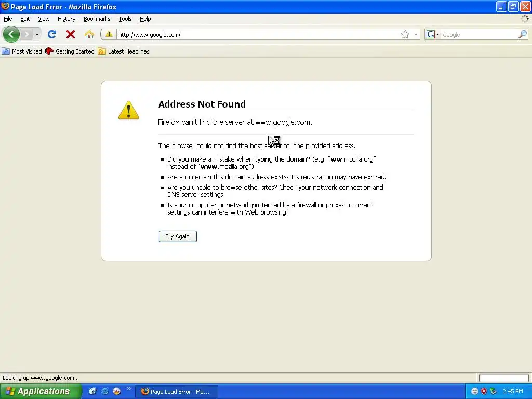Click the 2:45 PM clock
532x399 pixels.
tap(513, 392)
